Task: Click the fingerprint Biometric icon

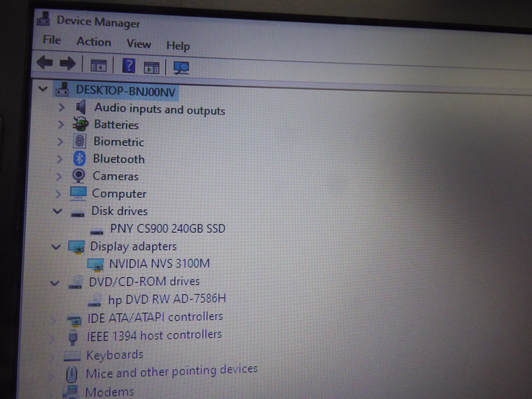Action: pyautogui.click(x=79, y=141)
